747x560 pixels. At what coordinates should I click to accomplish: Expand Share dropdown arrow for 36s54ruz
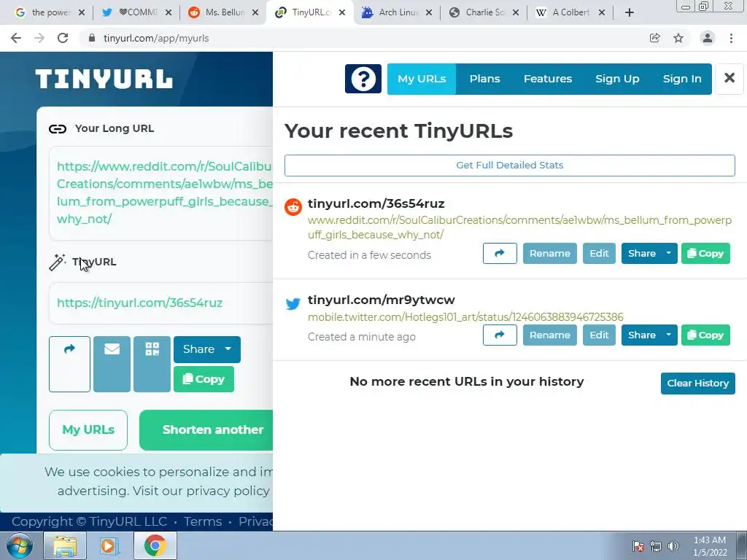(x=668, y=253)
